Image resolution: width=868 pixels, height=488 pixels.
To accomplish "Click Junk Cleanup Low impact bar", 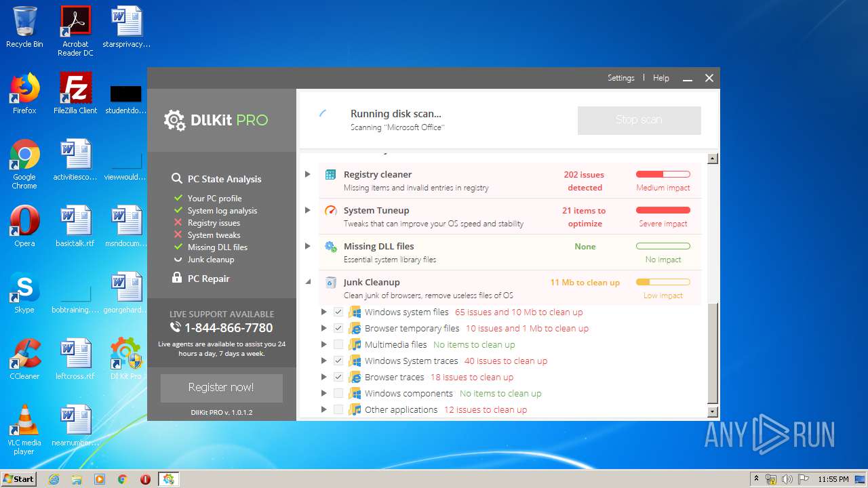I will 663,283.
